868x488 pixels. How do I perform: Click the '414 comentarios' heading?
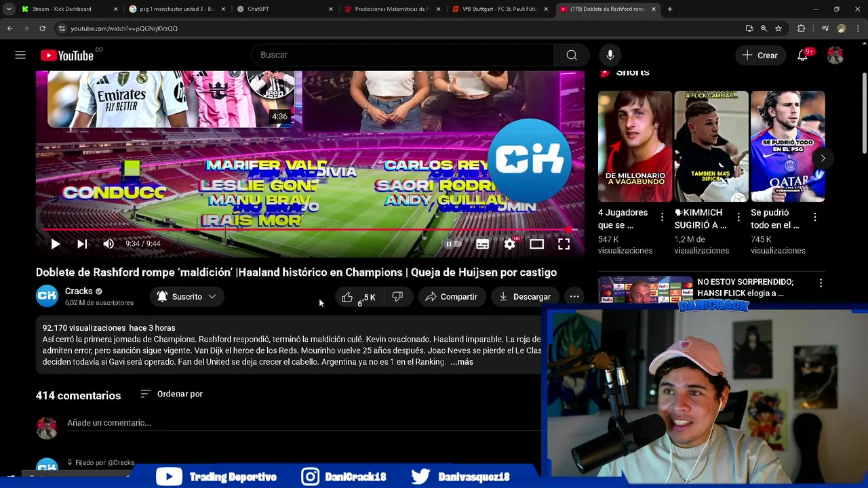pos(78,396)
